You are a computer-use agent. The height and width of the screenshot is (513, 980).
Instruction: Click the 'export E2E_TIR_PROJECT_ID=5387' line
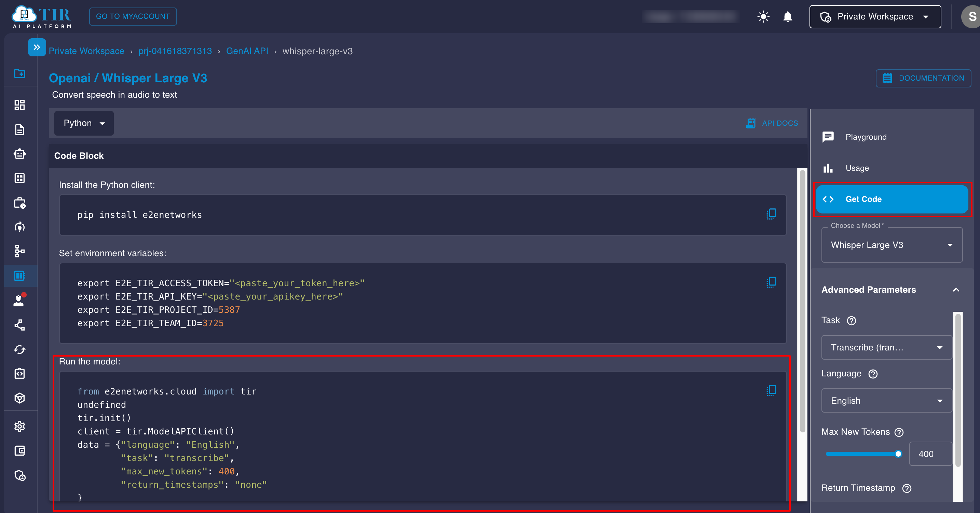coord(159,310)
